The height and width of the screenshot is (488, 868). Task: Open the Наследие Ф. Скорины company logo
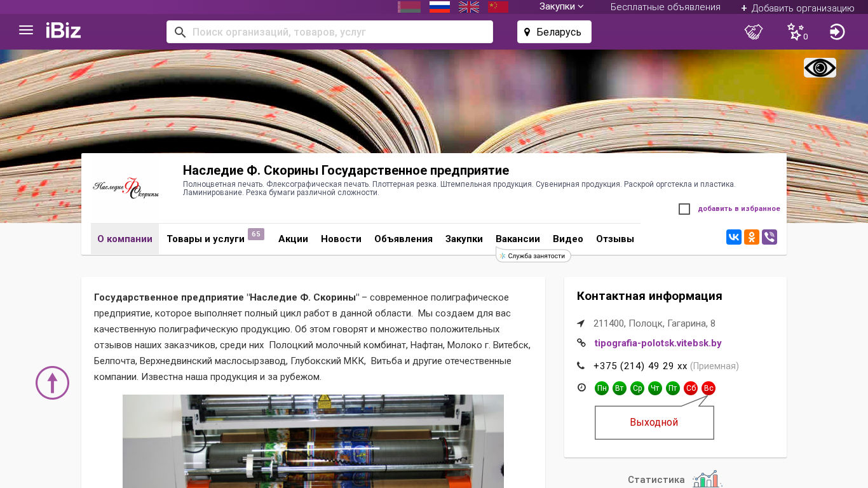click(x=125, y=188)
